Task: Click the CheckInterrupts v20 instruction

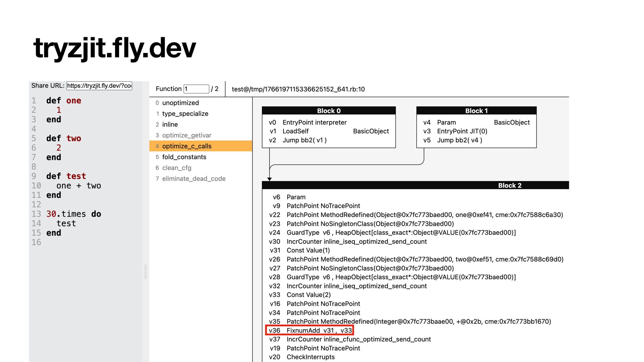Action: [x=310, y=357]
